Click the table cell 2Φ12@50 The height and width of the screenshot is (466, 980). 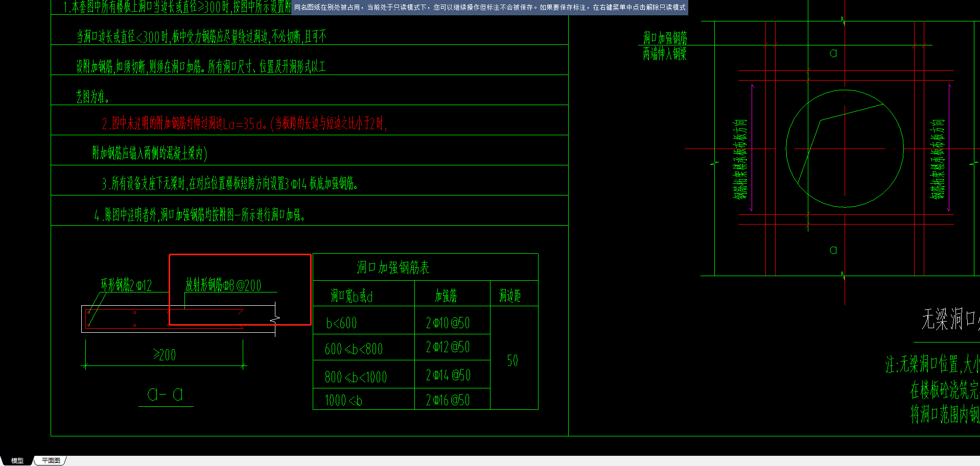click(x=448, y=347)
